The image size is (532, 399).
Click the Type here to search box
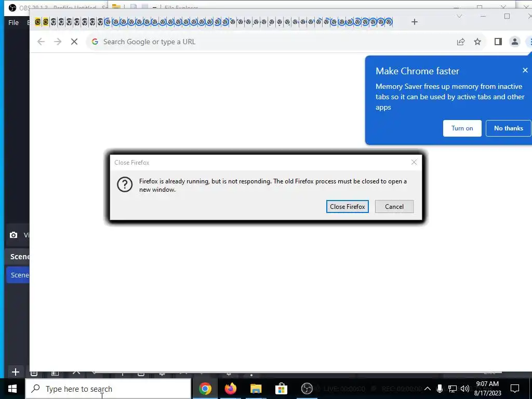point(108,389)
